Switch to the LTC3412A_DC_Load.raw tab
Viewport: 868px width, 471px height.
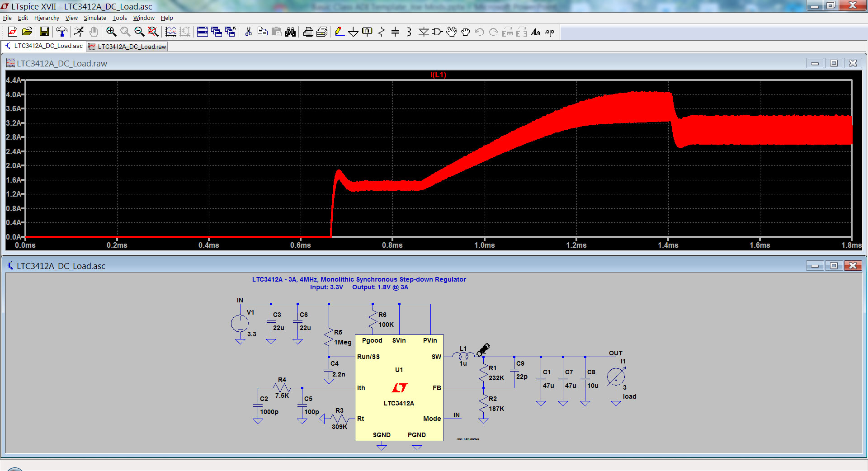click(x=127, y=46)
